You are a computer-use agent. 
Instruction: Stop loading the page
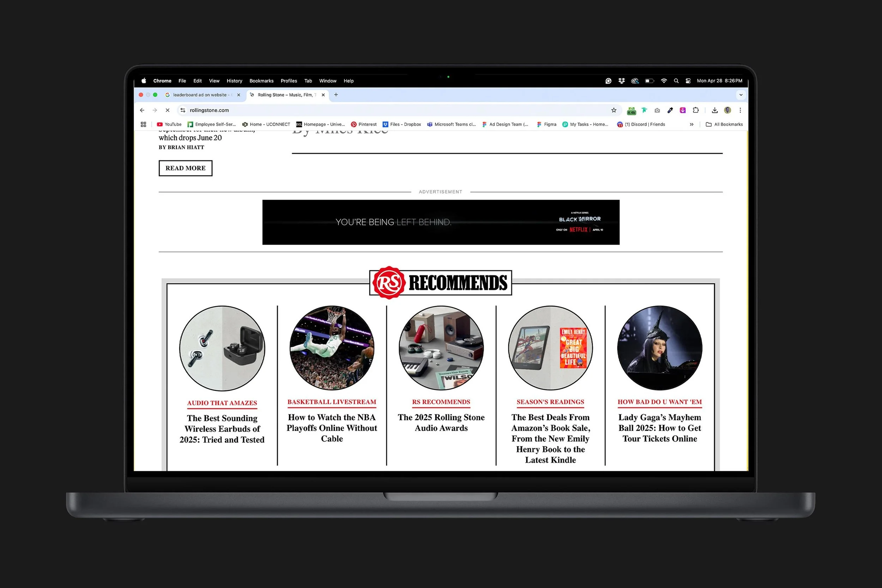(168, 110)
